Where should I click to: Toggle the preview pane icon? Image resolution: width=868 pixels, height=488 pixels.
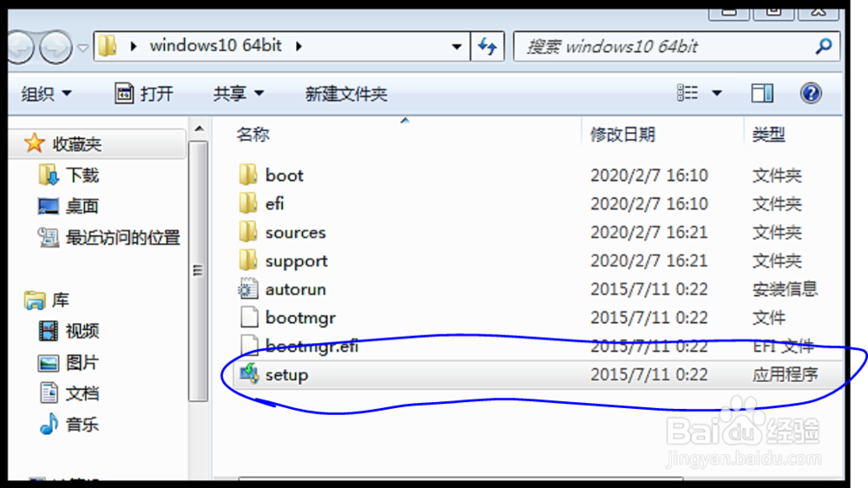point(762,93)
